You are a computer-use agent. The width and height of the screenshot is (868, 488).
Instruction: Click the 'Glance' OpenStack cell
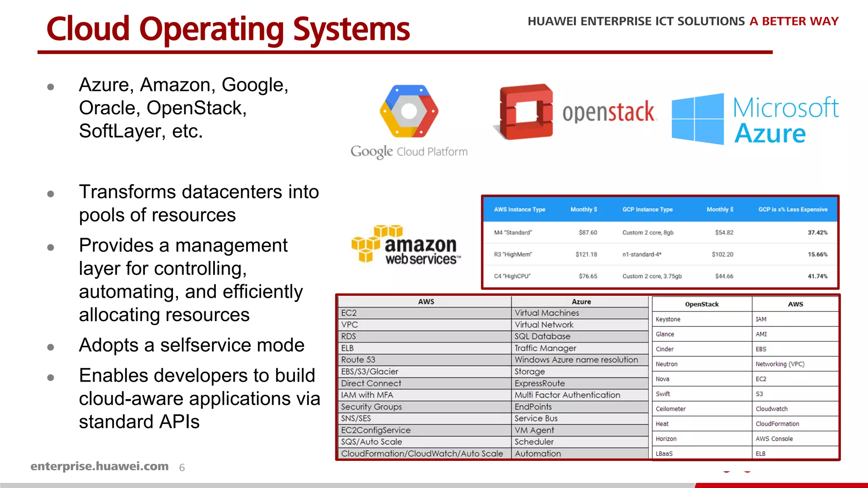(702, 334)
